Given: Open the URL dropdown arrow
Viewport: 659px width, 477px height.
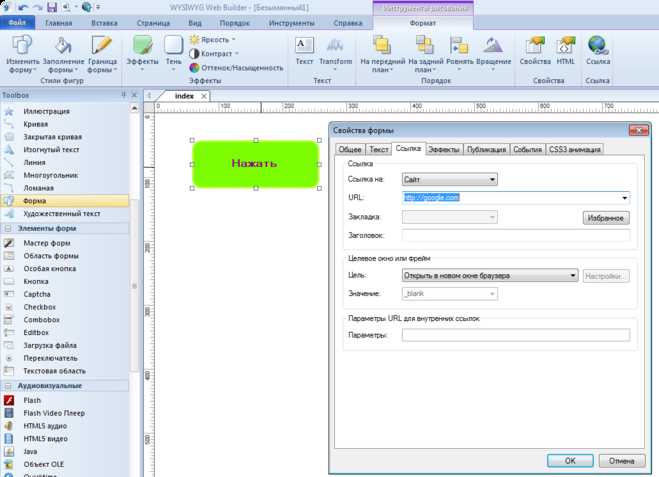Looking at the screenshot, I should [x=625, y=198].
